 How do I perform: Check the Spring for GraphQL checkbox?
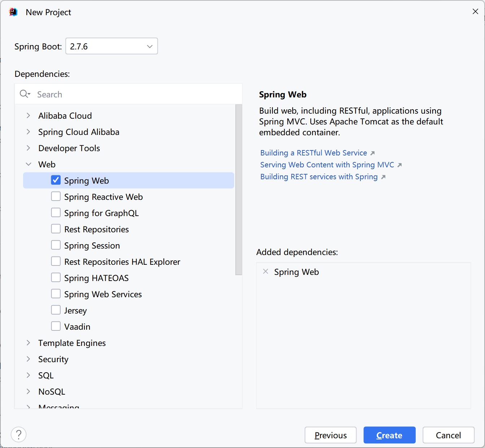pyautogui.click(x=56, y=212)
